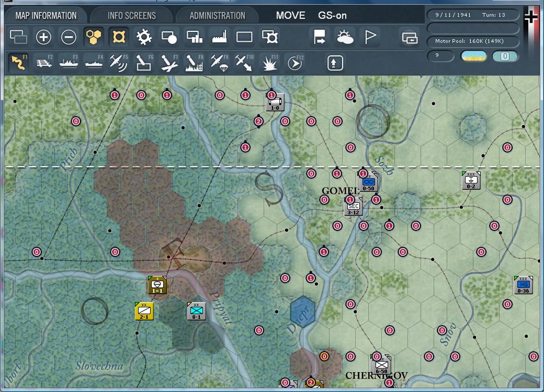Open the preferences gear icon
The height and width of the screenshot is (392, 544).
144,37
